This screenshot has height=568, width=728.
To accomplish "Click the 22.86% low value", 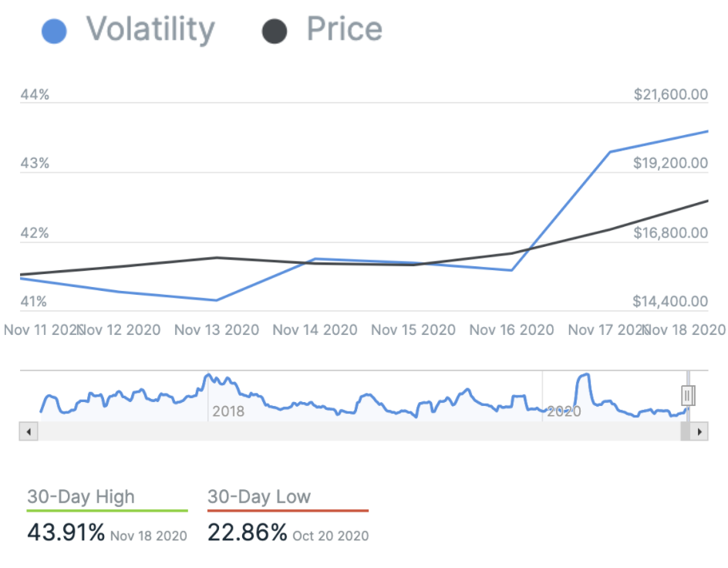I will [247, 532].
